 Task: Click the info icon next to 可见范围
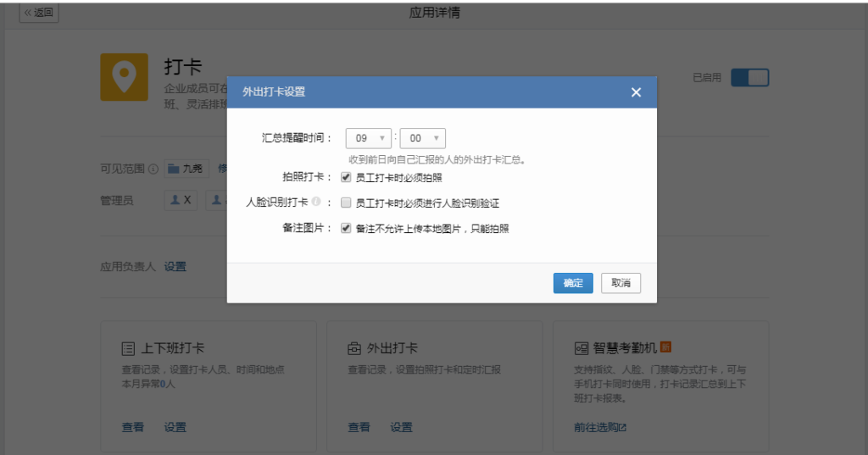[153, 169]
